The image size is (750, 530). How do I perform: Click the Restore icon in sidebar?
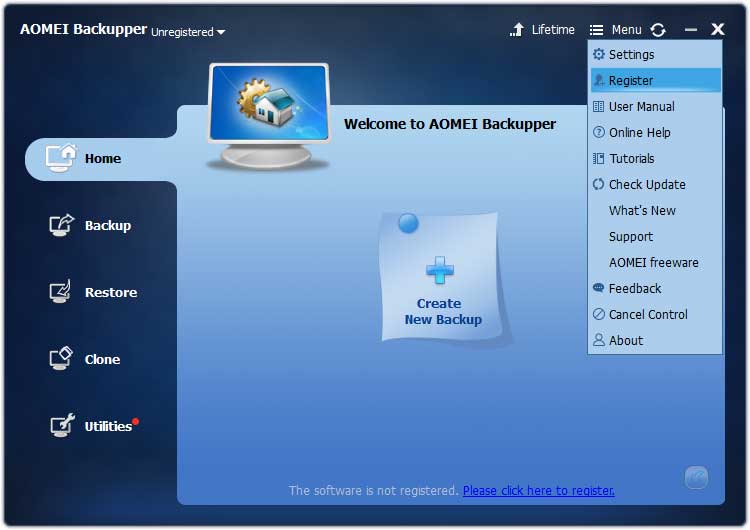(x=61, y=291)
